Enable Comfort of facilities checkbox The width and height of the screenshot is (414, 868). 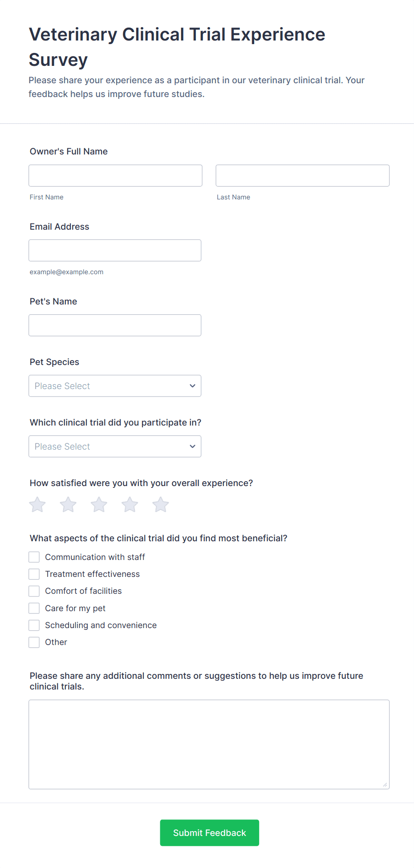34,591
